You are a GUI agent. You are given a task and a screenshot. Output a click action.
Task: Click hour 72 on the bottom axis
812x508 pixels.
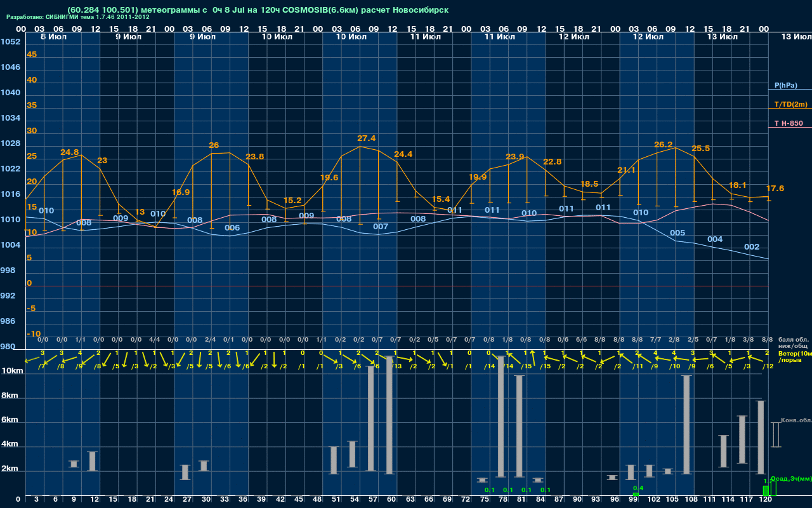click(x=466, y=500)
